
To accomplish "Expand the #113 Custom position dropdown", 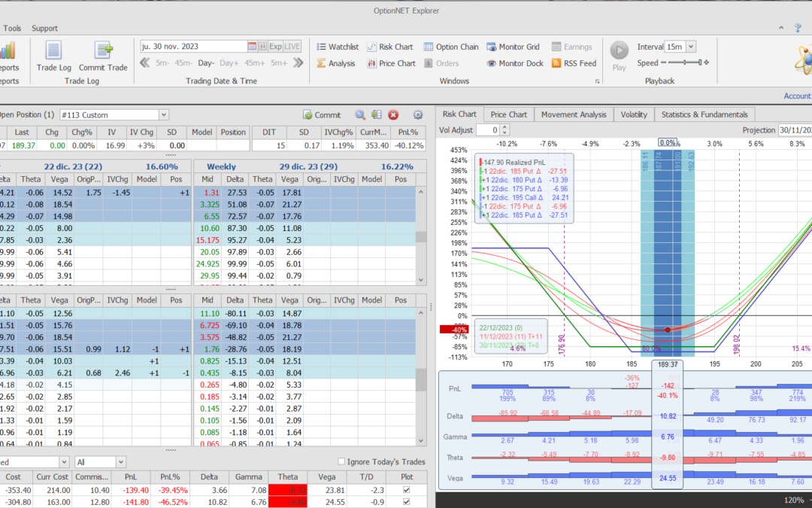I will pos(163,115).
